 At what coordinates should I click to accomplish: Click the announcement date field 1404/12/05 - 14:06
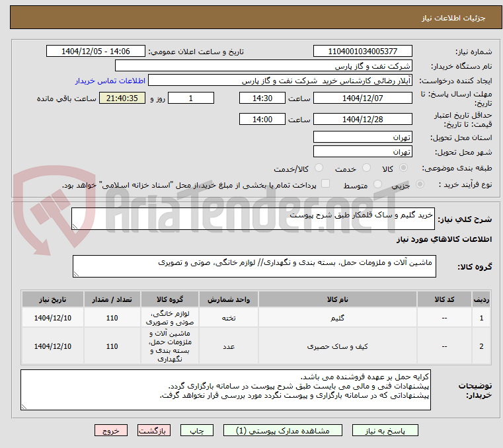[96, 51]
